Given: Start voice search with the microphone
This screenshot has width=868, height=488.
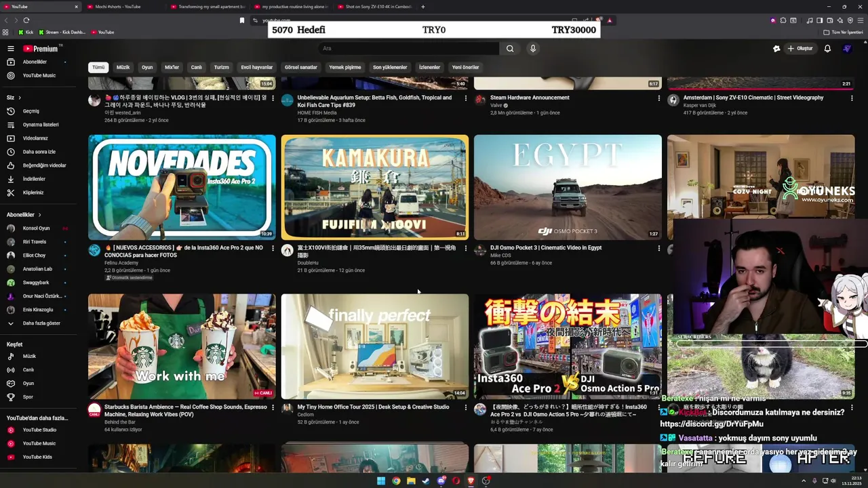Looking at the screenshot, I should (x=533, y=49).
